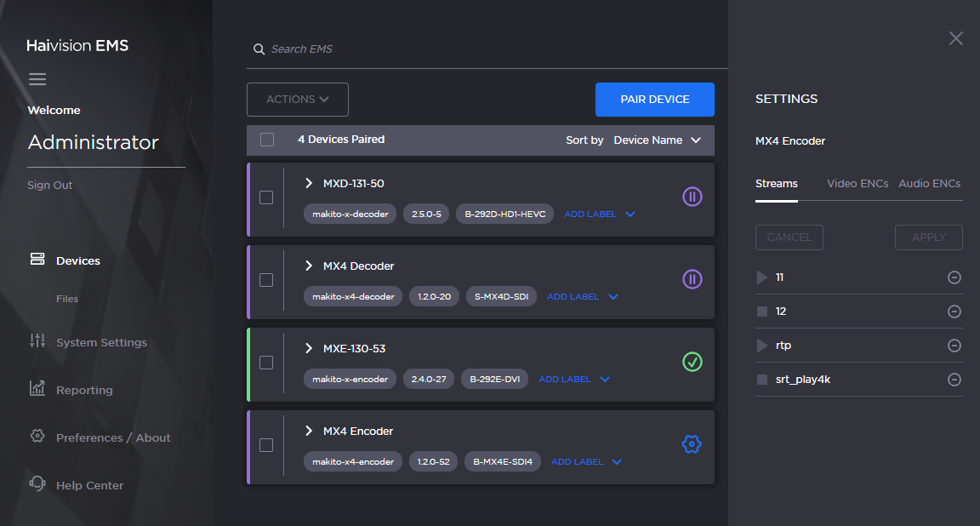Open the ACTIONS dropdown
Screen dimensions: 980x526
coord(297,99)
